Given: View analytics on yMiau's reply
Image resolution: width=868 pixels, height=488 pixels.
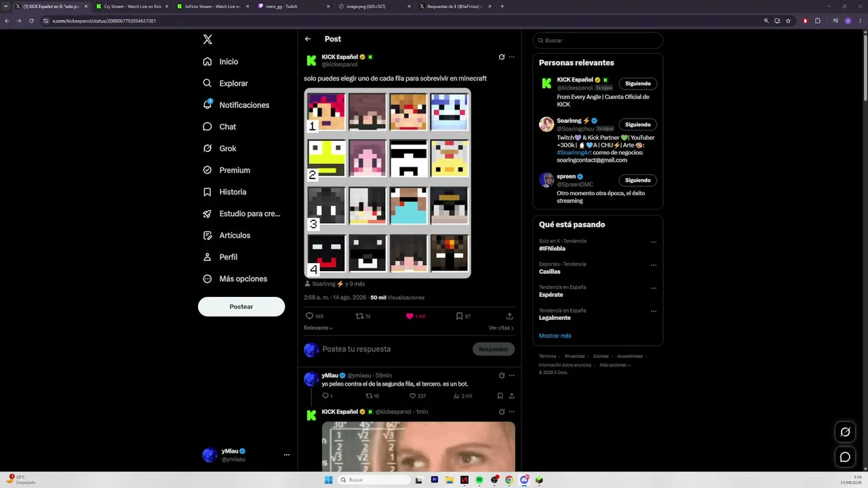Looking at the screenshot, I should 456,396.
